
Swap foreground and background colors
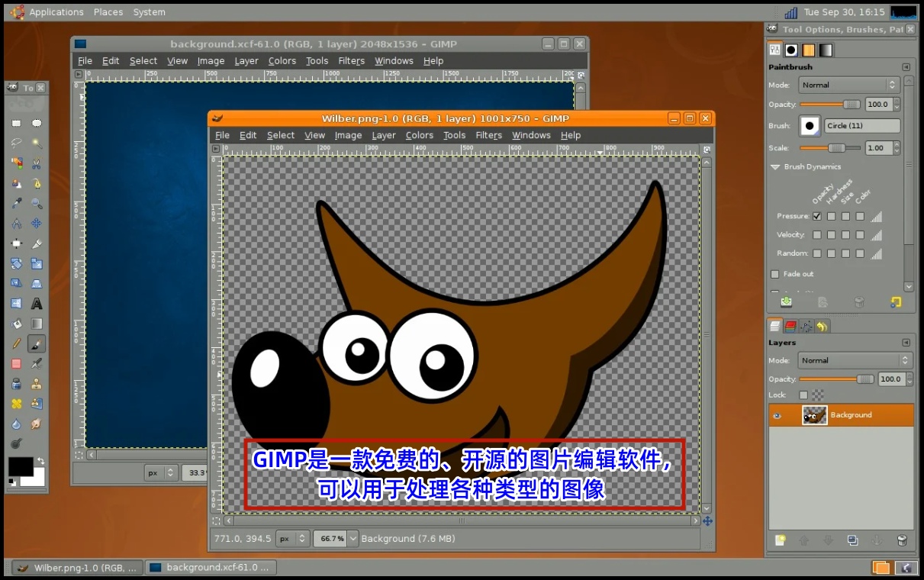tap(40, 461)
